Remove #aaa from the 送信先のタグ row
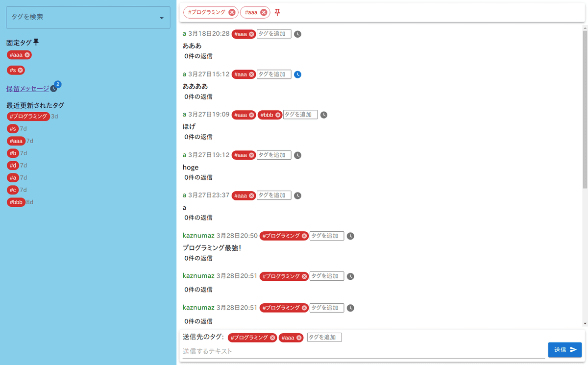This screenshot has height=365, width=588. pyautogui.click(x=299, y=338)
